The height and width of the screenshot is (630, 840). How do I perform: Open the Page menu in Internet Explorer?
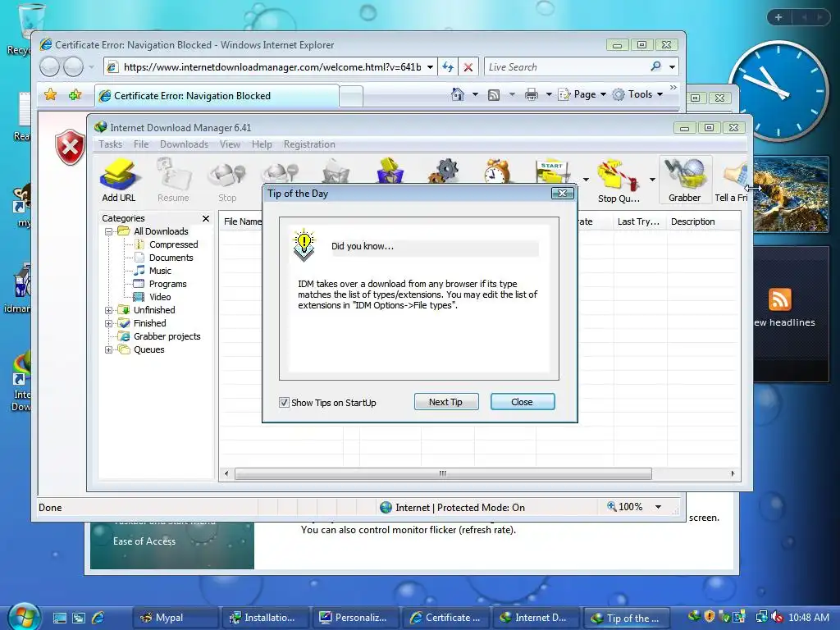click(584, 94)
